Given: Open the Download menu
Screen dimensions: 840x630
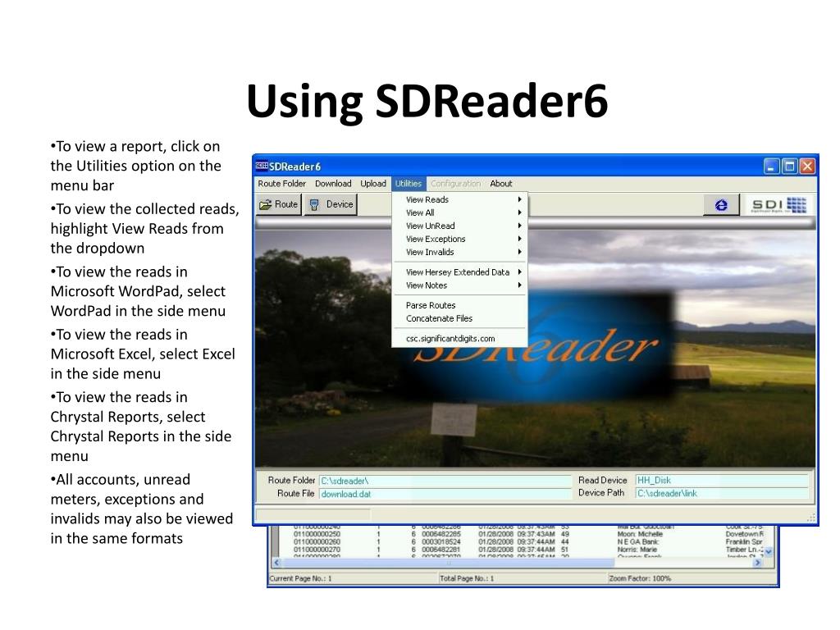Looking at the screenshot, I should tap(333, 183).
